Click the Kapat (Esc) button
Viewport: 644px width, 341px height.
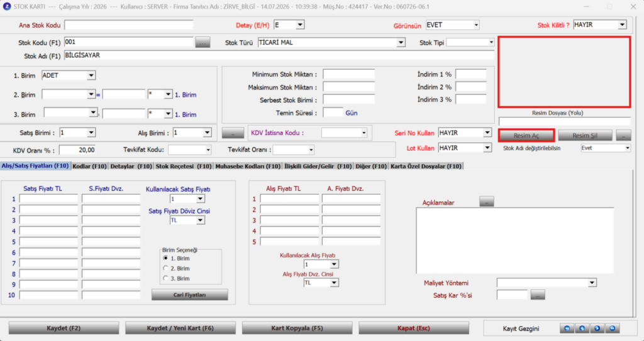[414, 328]
